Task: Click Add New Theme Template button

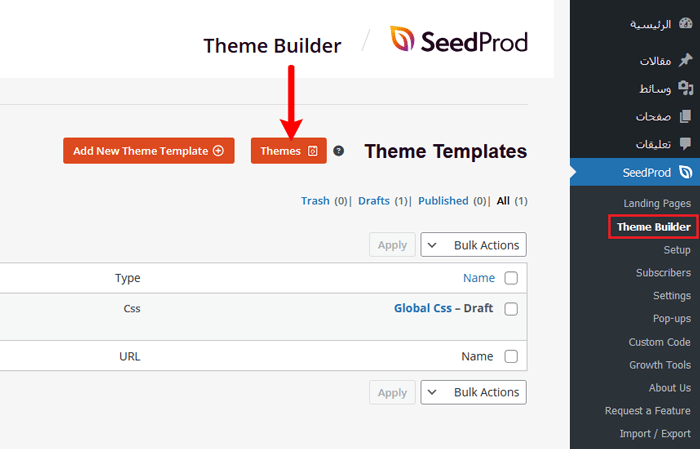Action: pyautogui.click(x=148, y=151)
